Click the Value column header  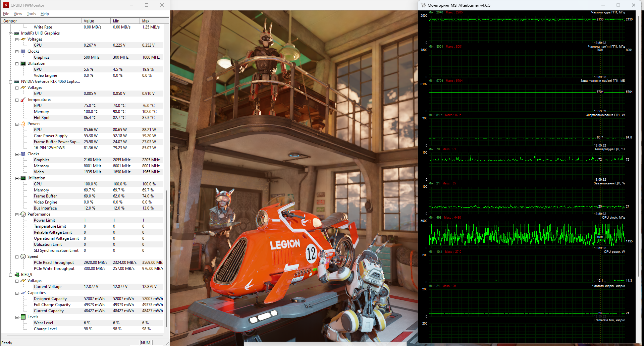[x=96, y=21]
